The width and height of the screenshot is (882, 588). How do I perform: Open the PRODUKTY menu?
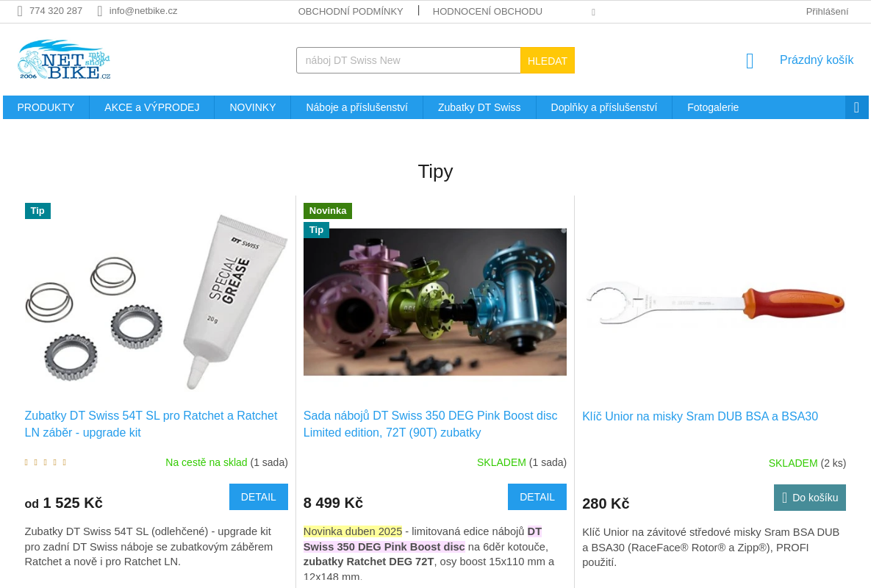click(x=46, y=107)
